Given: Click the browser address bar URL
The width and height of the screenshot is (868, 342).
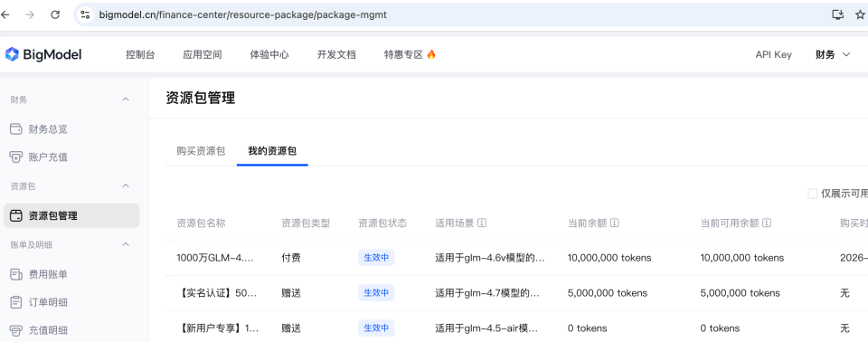Looking at the screenshot, I should point(243,15).
